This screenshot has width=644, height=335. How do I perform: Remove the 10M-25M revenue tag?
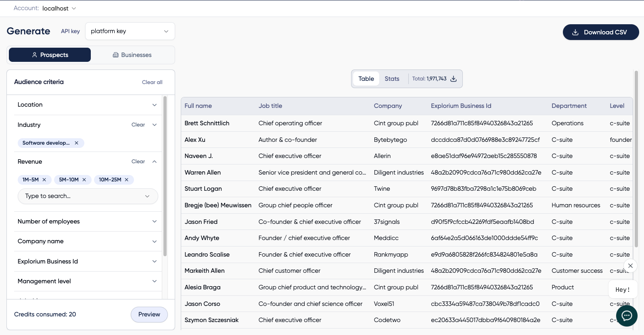click(127, 180)
